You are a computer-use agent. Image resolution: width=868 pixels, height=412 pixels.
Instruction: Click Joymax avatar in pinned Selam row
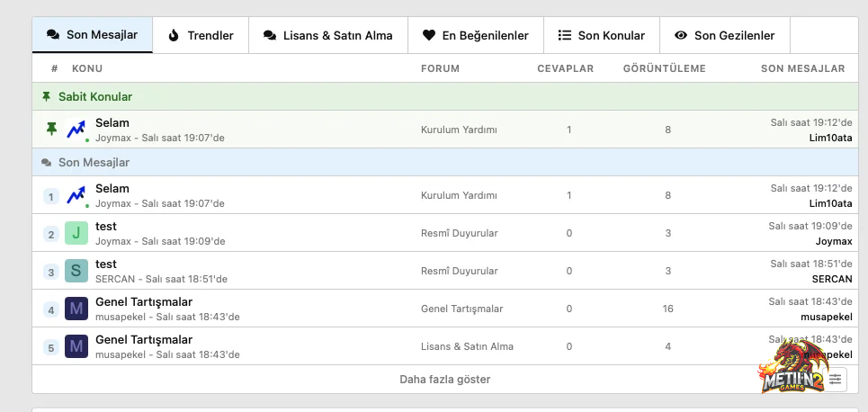coord(76,129)
